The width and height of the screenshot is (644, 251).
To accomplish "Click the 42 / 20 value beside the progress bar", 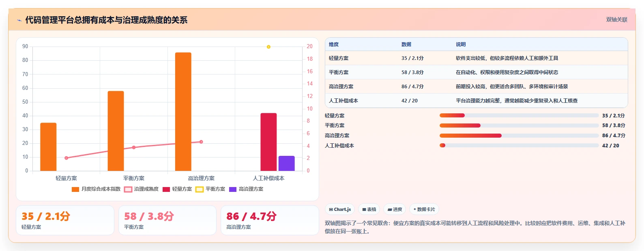I will pyautogui.click(x=611, y=146).
